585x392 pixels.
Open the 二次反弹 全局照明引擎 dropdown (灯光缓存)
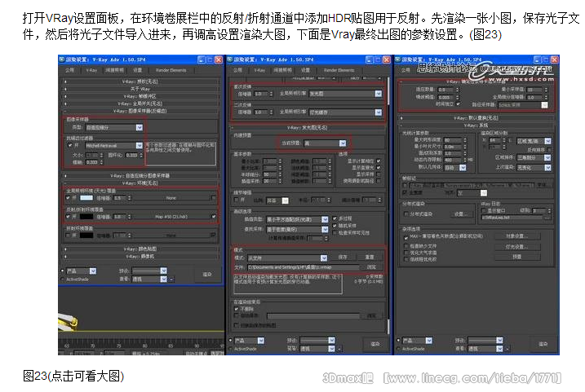(345, 112)
